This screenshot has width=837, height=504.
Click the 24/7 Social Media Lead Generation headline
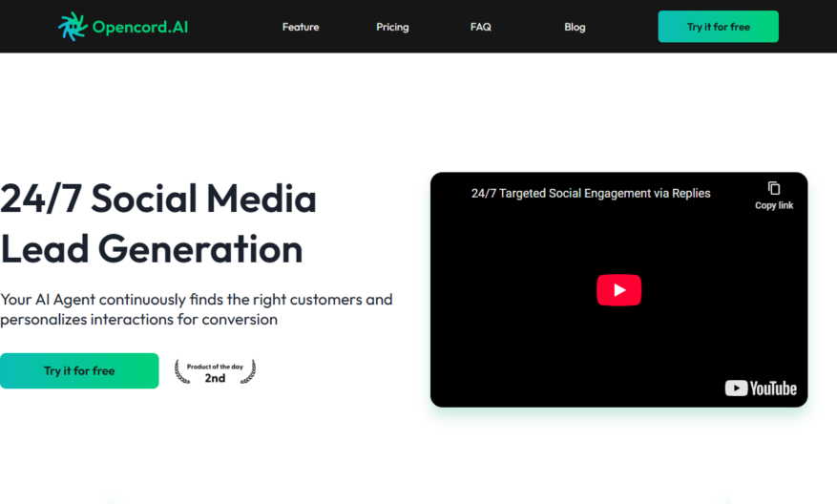(158, 223)
